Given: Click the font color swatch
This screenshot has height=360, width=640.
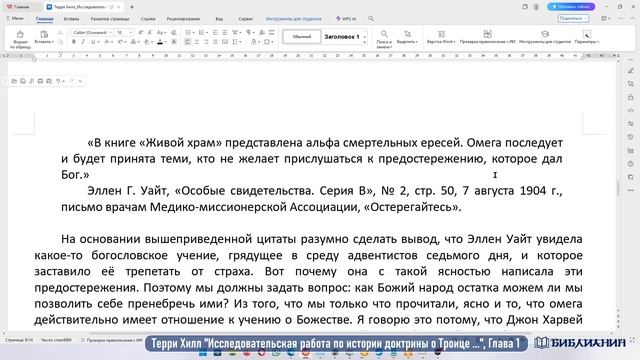Looking at the screenshot, I should pyautogui.click(x=160, y=42).
